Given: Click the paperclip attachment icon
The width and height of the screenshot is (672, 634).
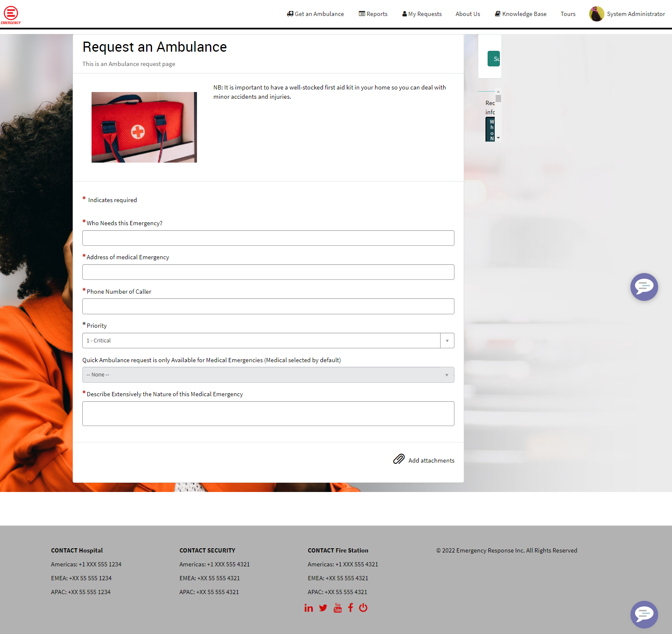Looking at the screenshot, I should click(x=399, y=459).
